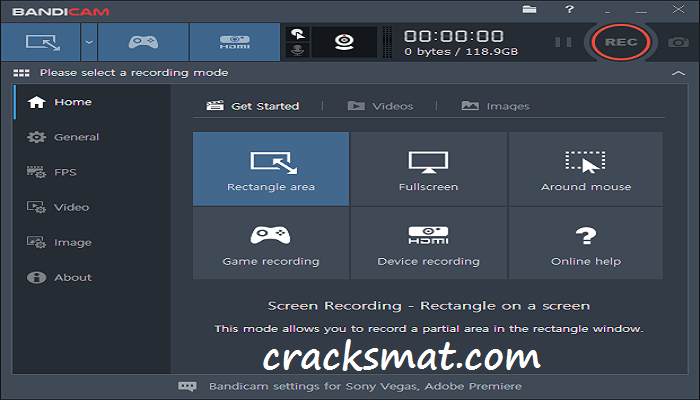Click the red REC button
The image size is (700, 400).
(x=621, y=42)
